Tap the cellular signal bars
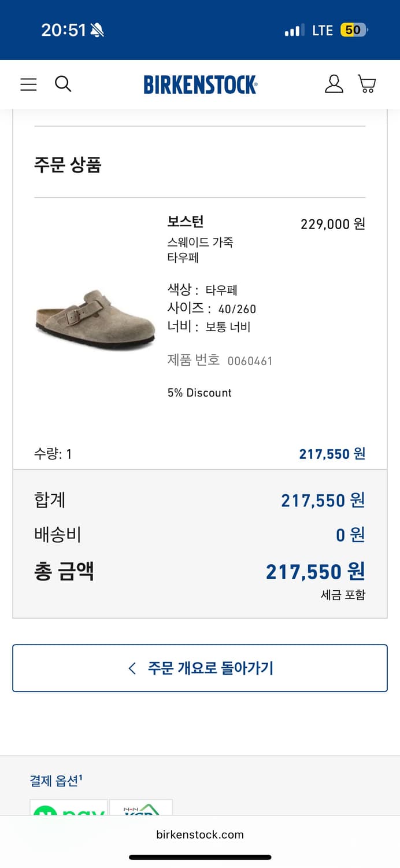The image size is (400, 868). click(x=294, y=30)
